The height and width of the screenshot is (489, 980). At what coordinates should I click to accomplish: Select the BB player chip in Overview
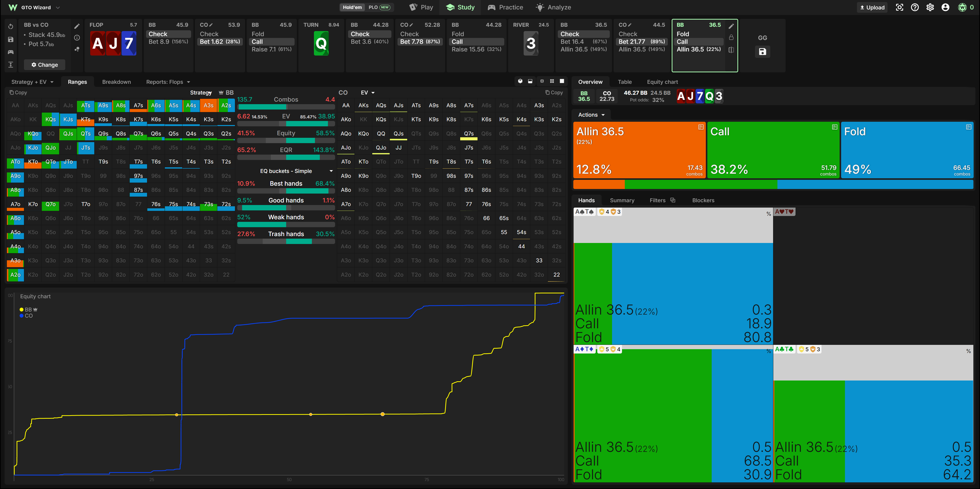584,96
